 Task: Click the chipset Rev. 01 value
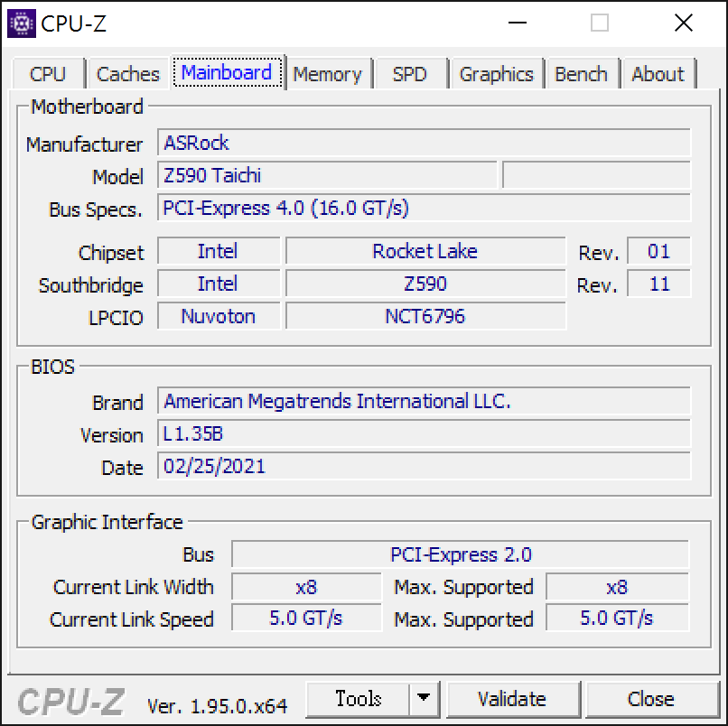[x=658, y=251]
